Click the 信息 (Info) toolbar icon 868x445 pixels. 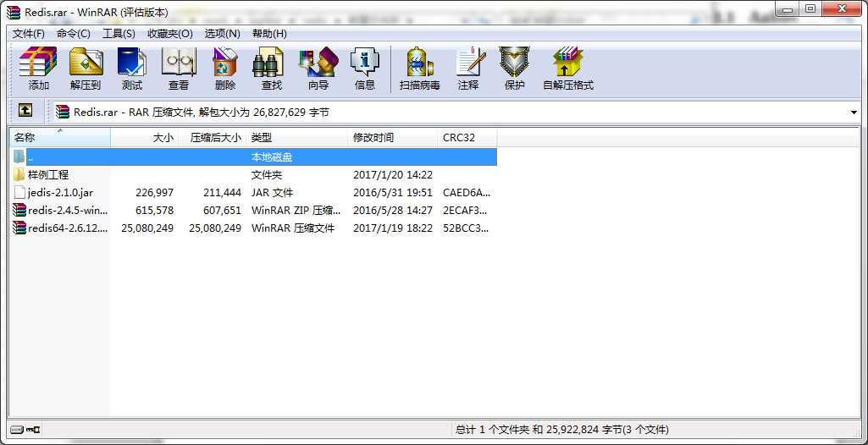coord(365,62)
